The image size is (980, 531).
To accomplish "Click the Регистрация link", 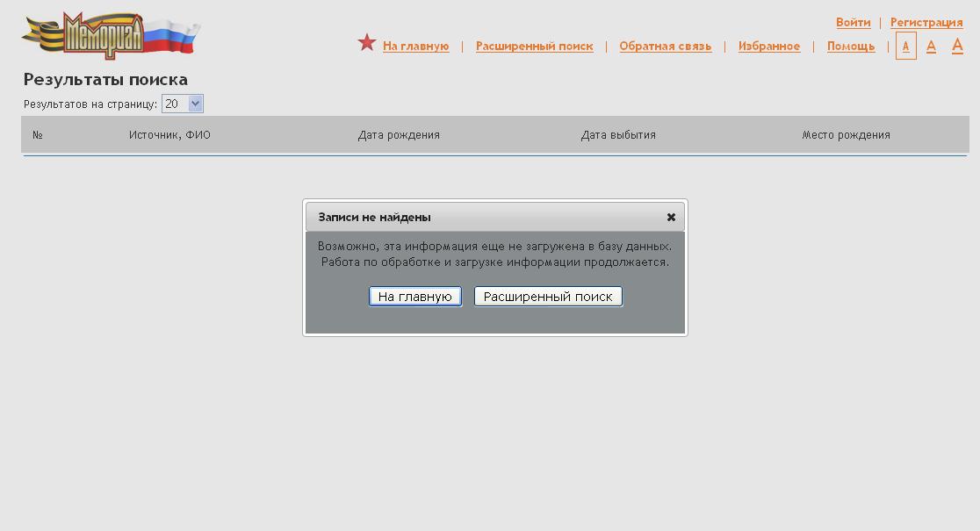I will (926, 23).
